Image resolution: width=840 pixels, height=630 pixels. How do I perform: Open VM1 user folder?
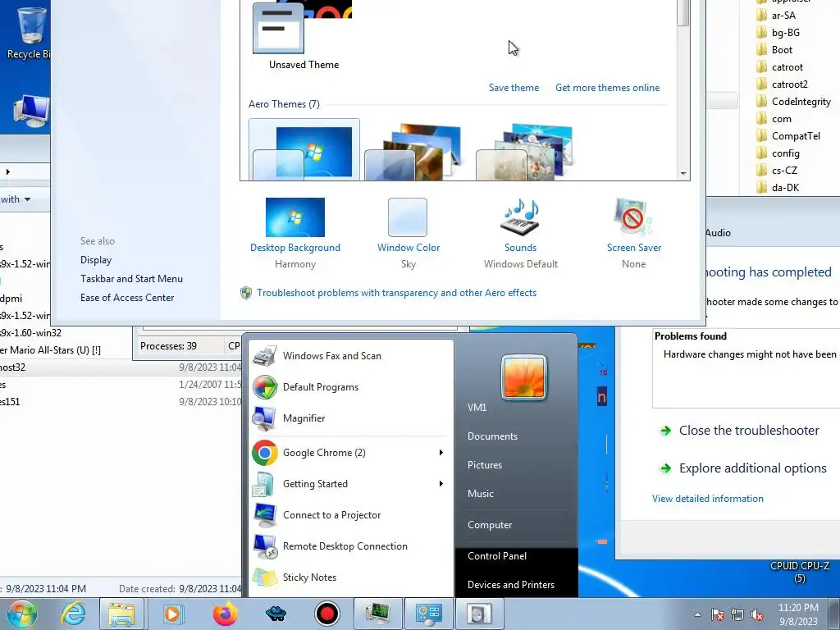pos(477,407)
